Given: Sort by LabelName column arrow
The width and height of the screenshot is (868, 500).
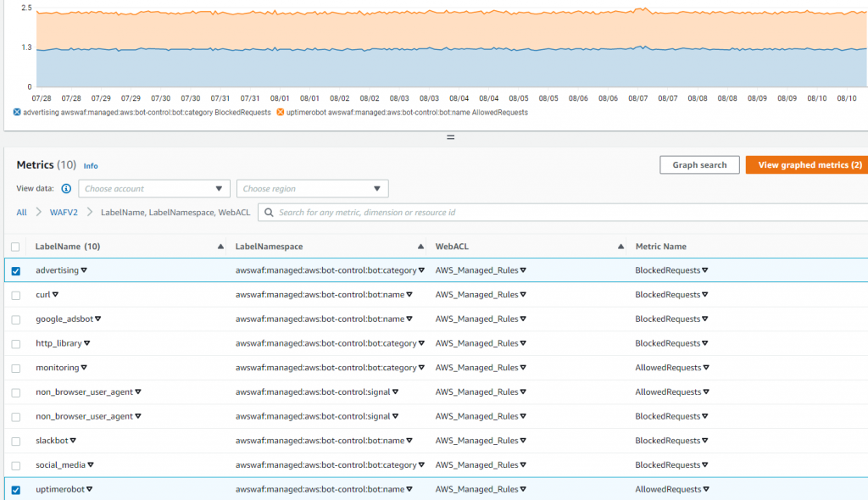Looking at the screenshot, I should tap(220, 247).
